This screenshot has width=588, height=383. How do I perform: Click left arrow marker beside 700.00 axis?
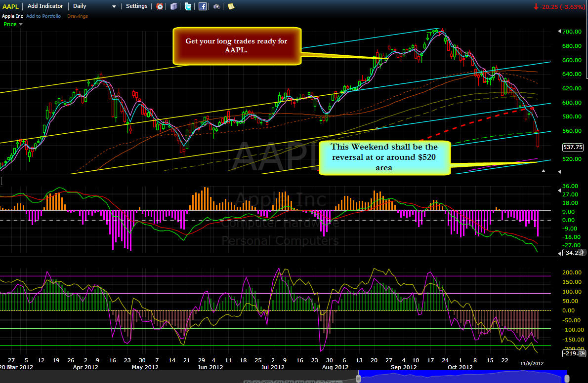click(x=559, y=31)
